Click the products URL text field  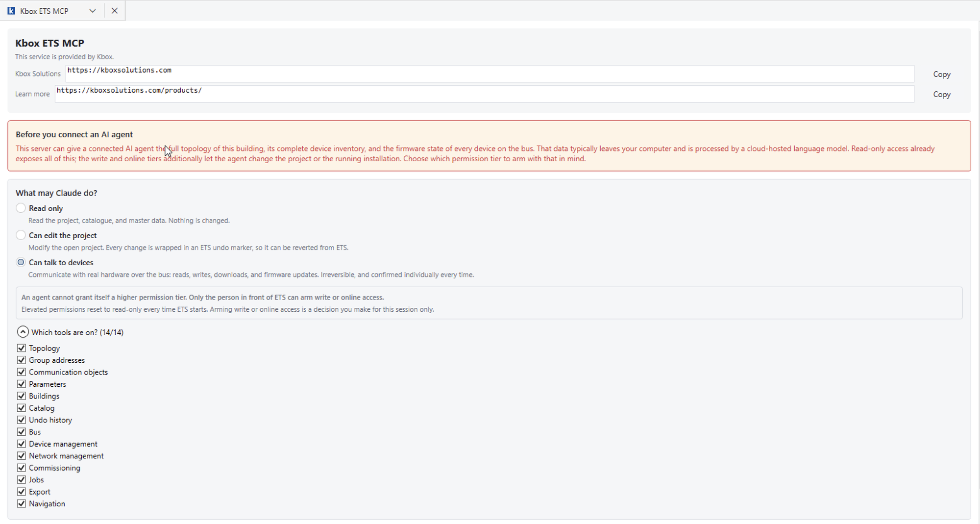tap(484, 94)
